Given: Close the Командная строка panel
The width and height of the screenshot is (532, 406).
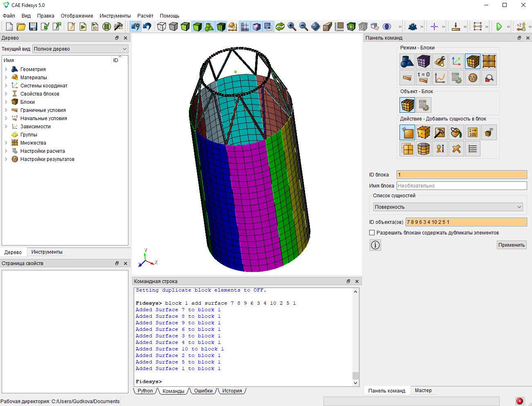Looking at the screenshot, I should 357,281.
